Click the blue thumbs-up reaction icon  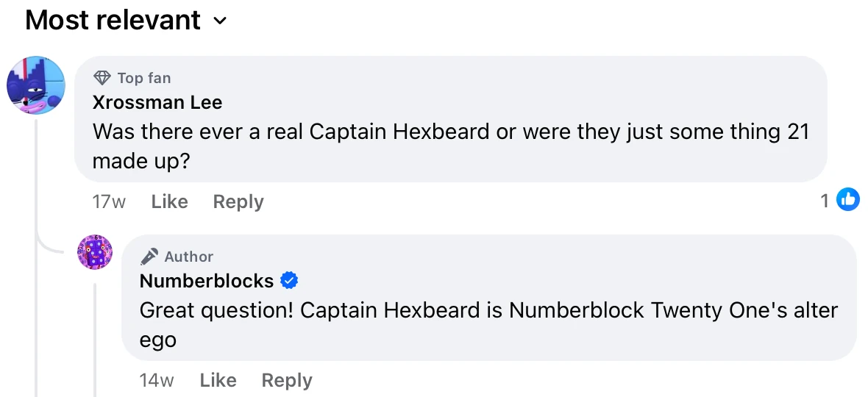(848, 199)
